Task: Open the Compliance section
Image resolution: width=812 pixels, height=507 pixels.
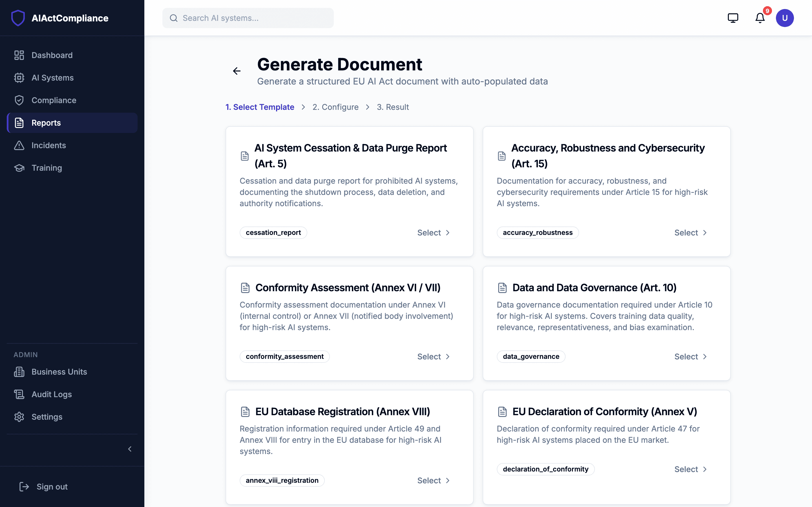Action: click(54, 100)
